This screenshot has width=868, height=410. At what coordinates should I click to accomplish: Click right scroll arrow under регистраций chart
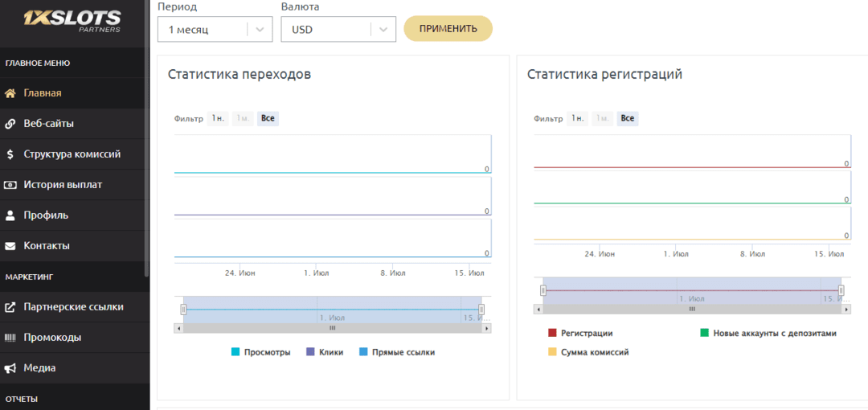846,310
